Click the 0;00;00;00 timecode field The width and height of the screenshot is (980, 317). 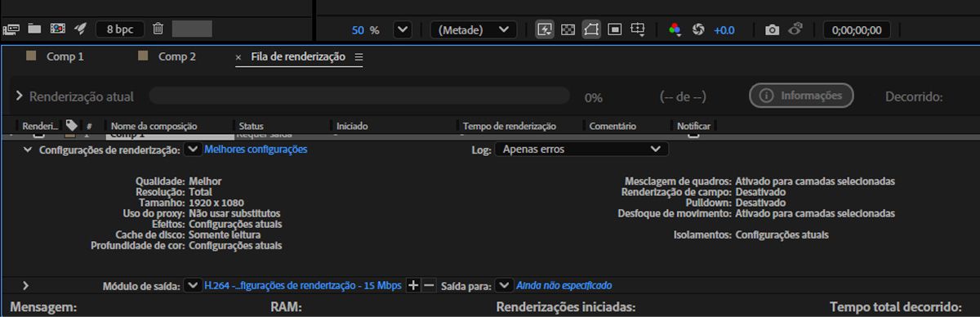click(857, 29)
